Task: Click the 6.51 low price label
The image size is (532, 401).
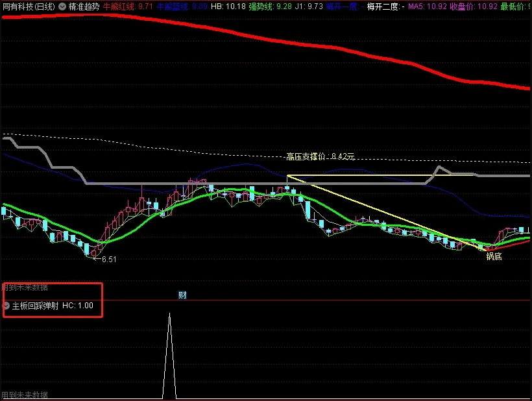Action: pos(109,260)
